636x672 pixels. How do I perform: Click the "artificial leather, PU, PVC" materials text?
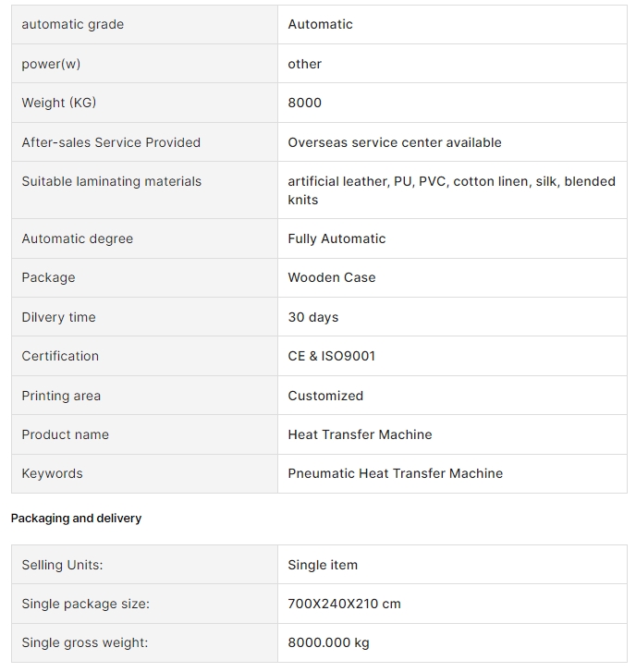coord(367,181)
